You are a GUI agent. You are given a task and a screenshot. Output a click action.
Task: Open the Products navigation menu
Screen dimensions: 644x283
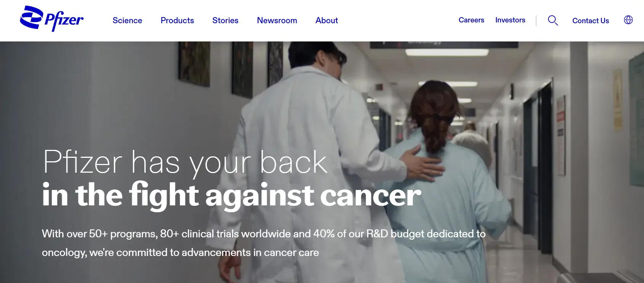point(177,21)
